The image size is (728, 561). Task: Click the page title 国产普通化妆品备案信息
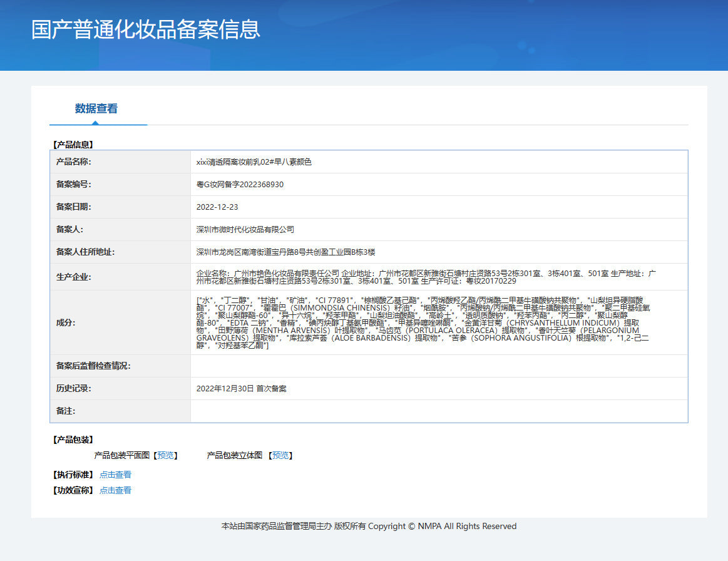coord(145,29)
